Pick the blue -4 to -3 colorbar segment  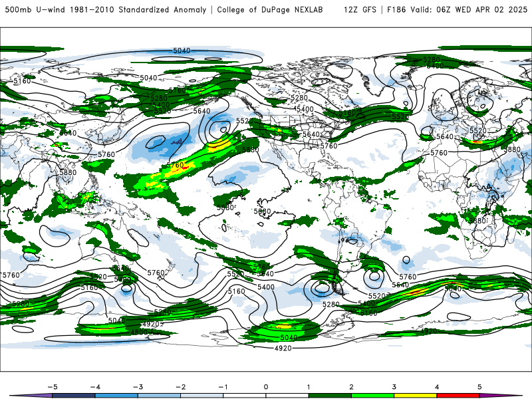tap(116, 396)
